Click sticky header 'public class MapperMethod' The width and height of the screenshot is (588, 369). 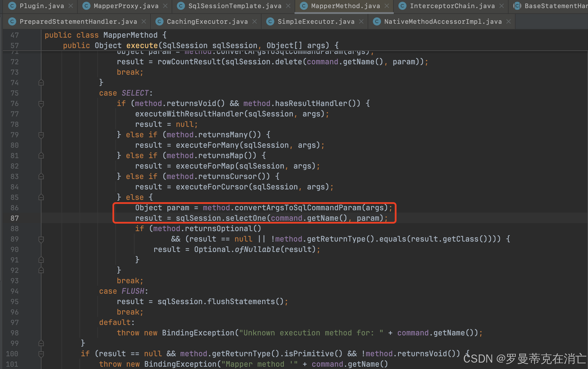point(101,35)
